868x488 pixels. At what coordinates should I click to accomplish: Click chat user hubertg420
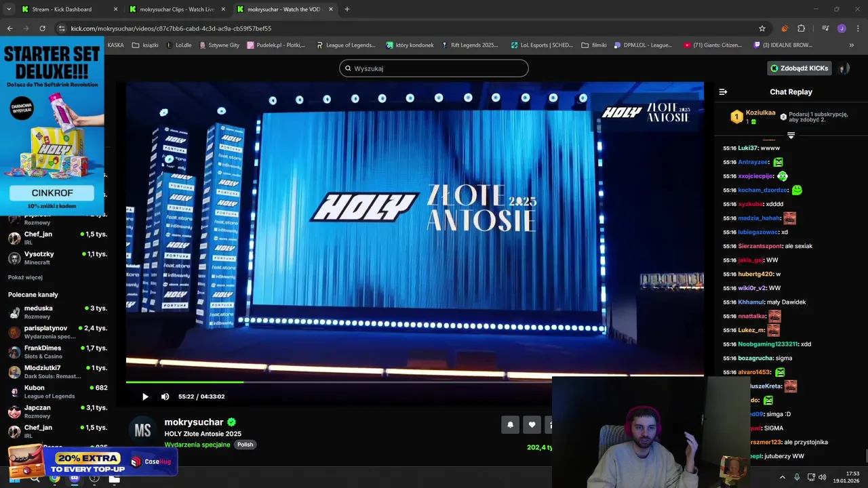pyautogui.click(x=755, y=274)
